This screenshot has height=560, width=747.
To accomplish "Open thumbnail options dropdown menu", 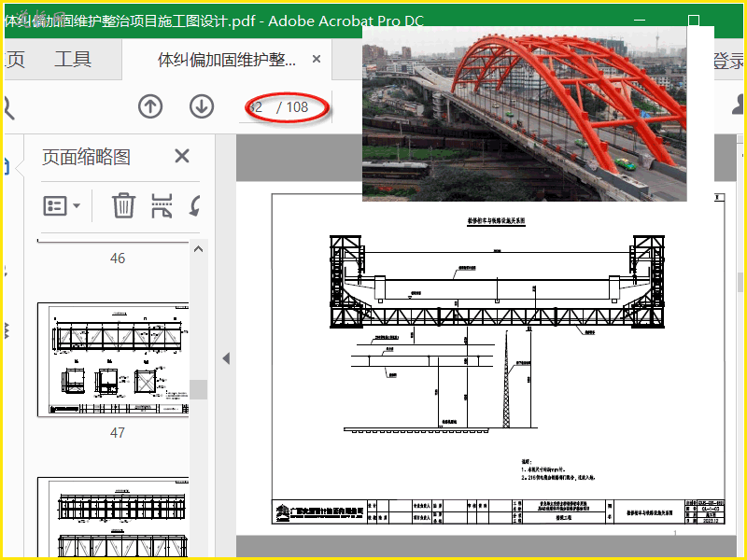I will click(x=62, y=205).
